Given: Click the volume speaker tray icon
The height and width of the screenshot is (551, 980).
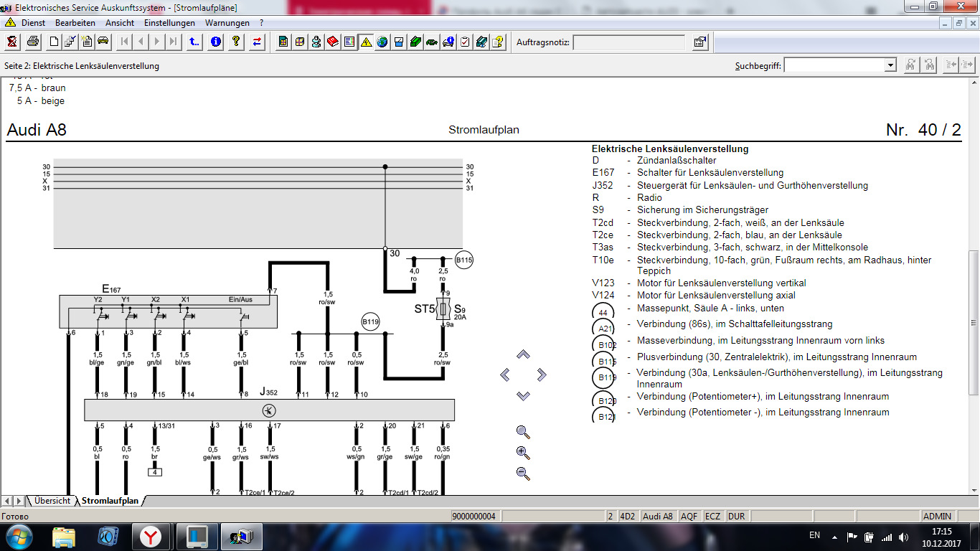Looking at the screenshot, I should [904, 537].
